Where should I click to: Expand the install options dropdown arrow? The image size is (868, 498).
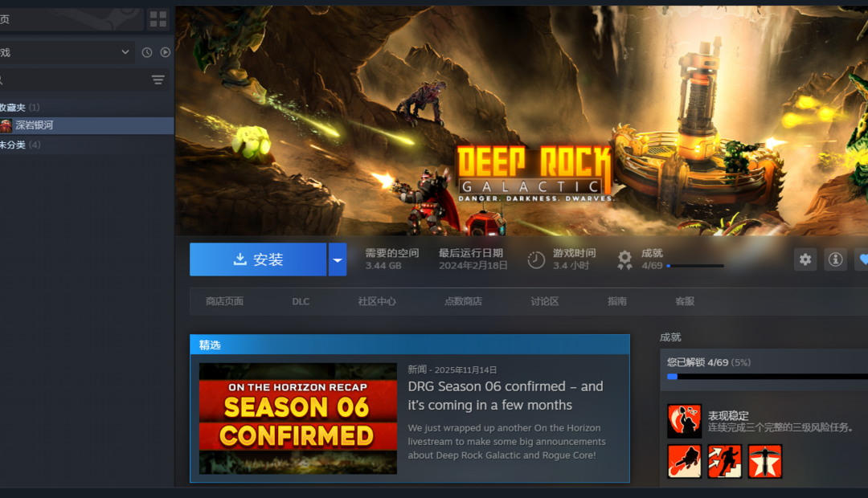(x=338, y=259)
